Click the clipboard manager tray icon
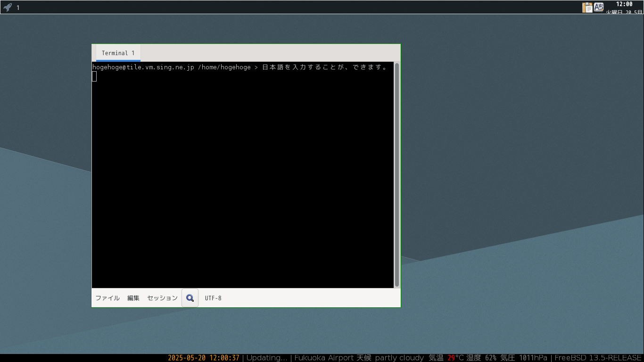The width and height of the screenshot is (644, 362). pos(587,7)
